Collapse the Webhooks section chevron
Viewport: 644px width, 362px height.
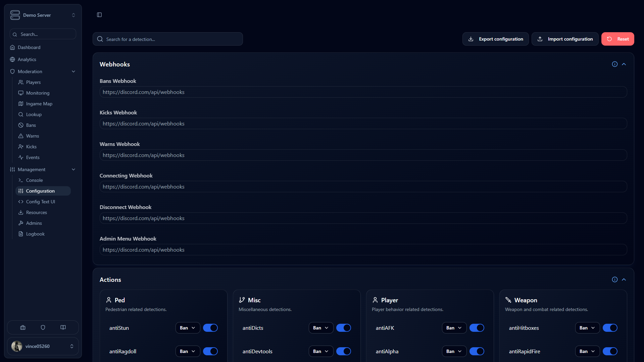[x=624, y=64]
